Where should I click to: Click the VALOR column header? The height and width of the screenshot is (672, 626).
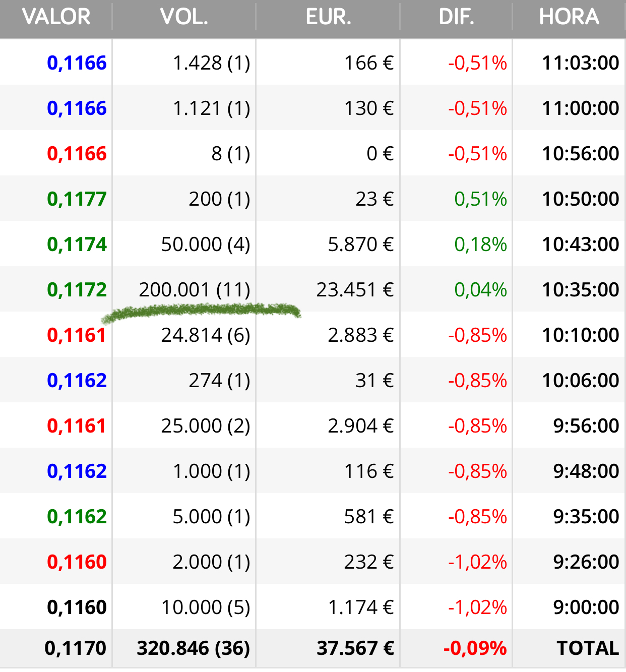(56, 17)
